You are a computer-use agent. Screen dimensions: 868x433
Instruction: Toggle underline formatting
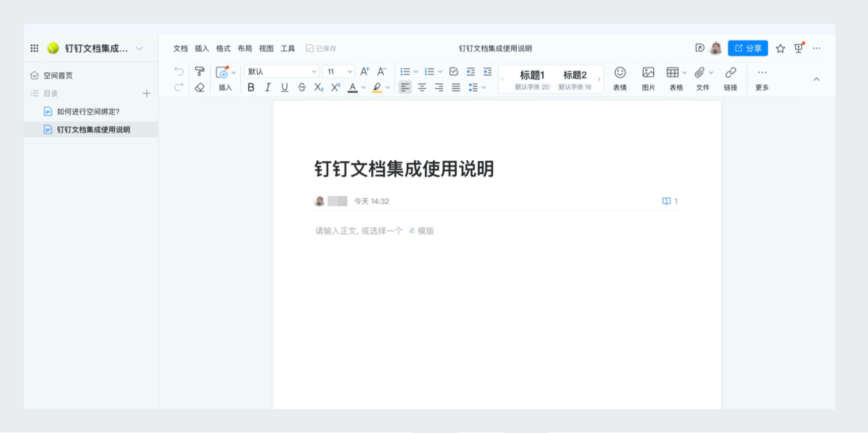[x=285, y=88]
